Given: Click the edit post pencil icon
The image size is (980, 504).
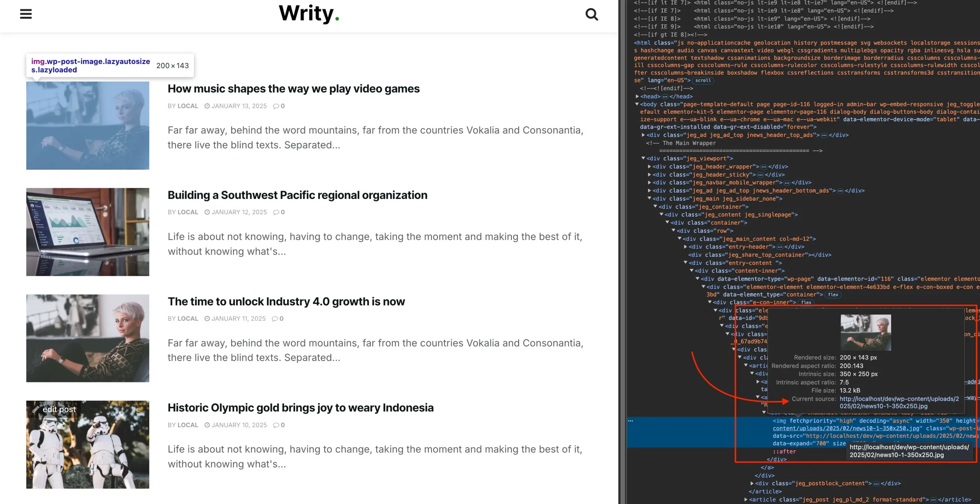Looking at the screenshot, I should coord(36,409).
